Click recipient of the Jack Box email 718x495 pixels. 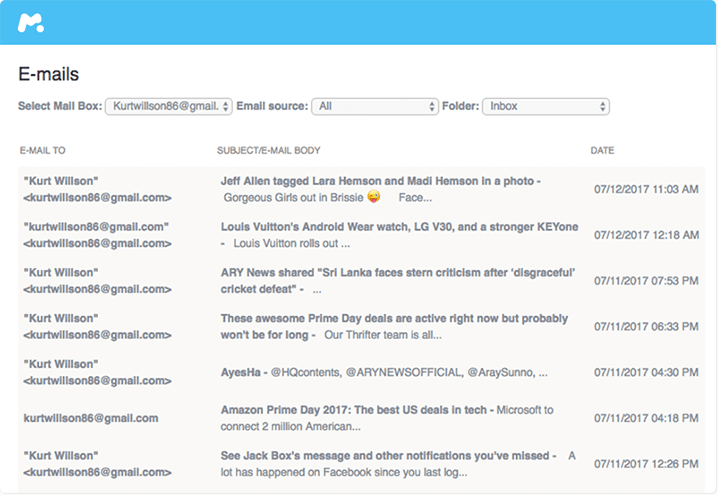97,464
